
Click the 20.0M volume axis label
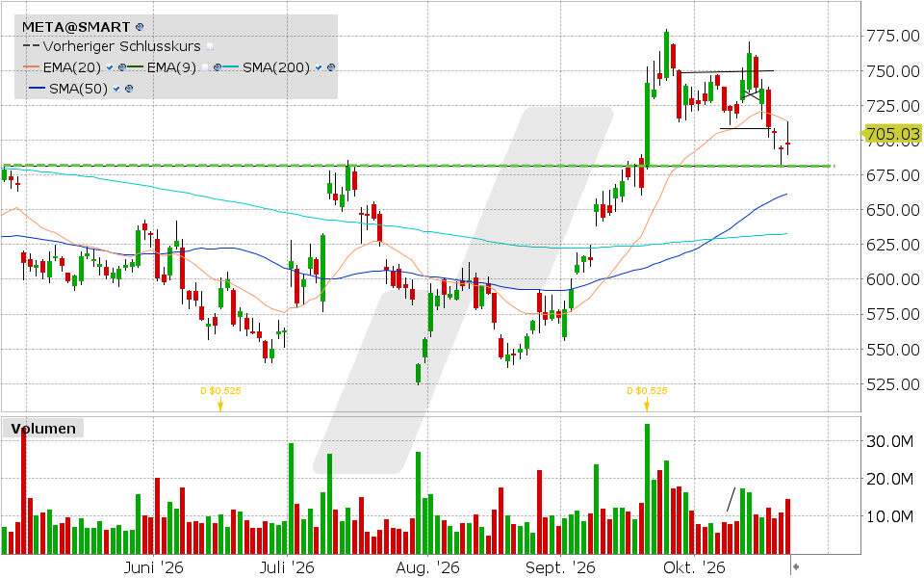tap(889, 479)
